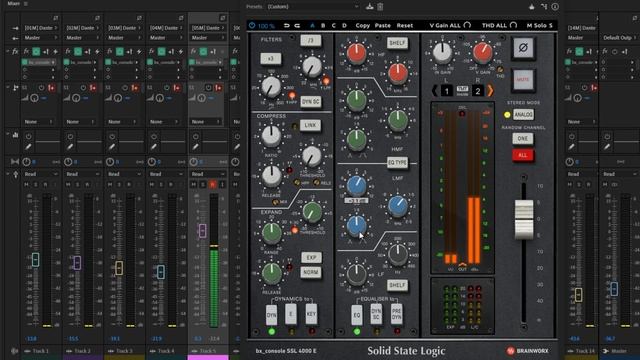Click the red HF gain knob
Screen dimensions: 640x360
356,54
